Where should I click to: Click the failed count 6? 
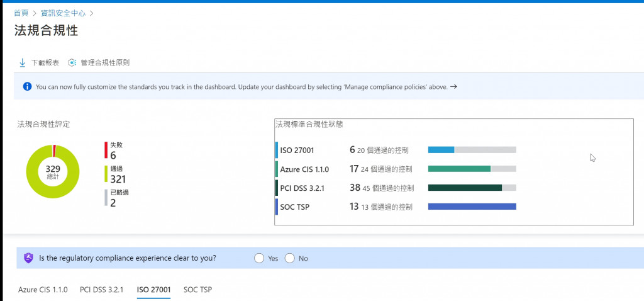(x=113, y=155)
